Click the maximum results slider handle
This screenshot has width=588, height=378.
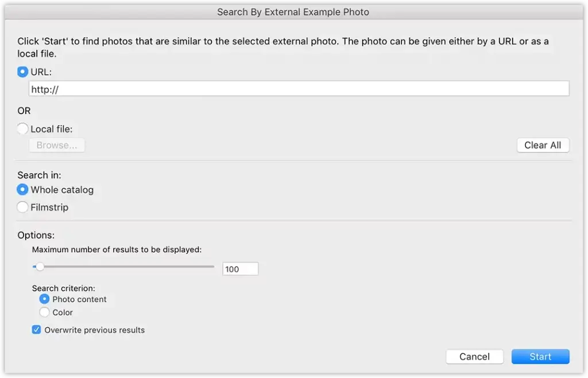pos(40,267)
